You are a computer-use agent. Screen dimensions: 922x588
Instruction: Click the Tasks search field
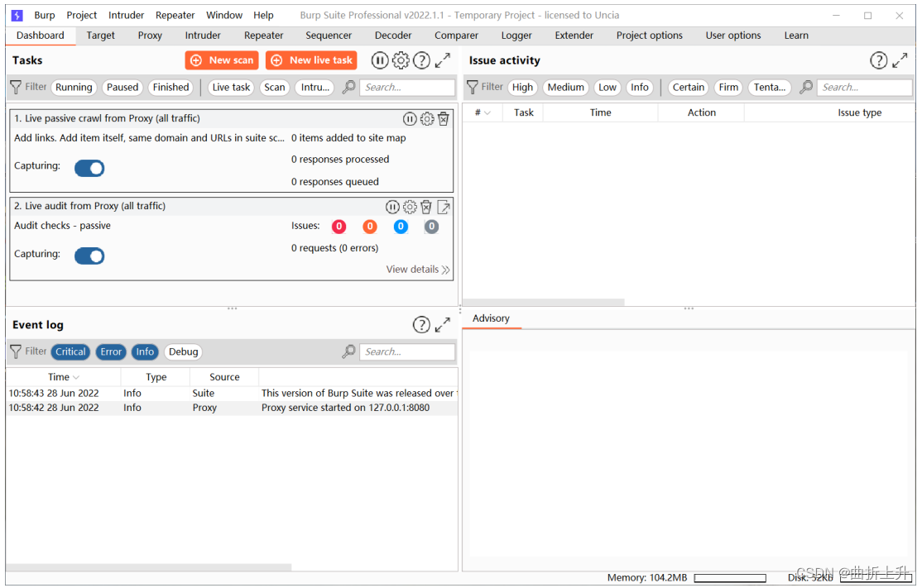coord(407,88)
